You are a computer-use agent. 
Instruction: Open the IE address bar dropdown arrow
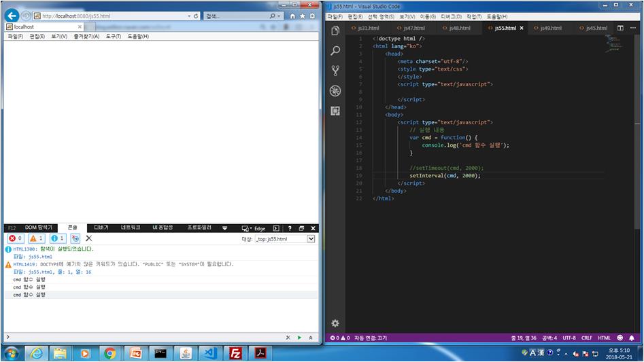[189, 16]
